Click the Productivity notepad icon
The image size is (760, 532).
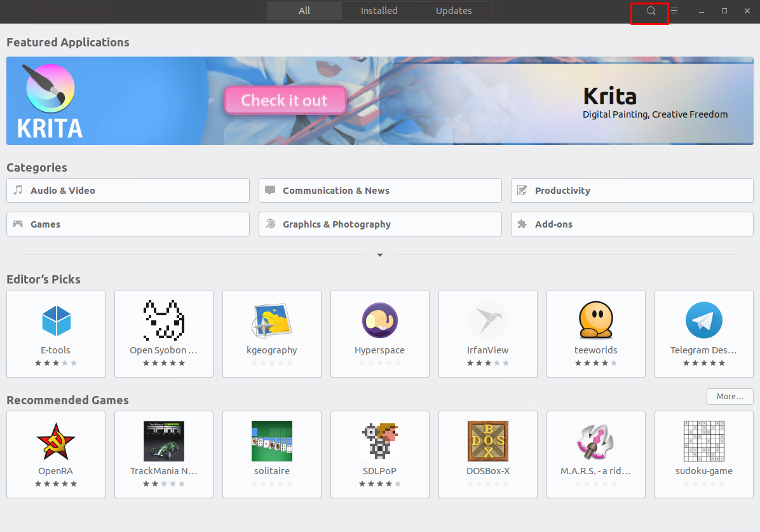click(522, 190)
